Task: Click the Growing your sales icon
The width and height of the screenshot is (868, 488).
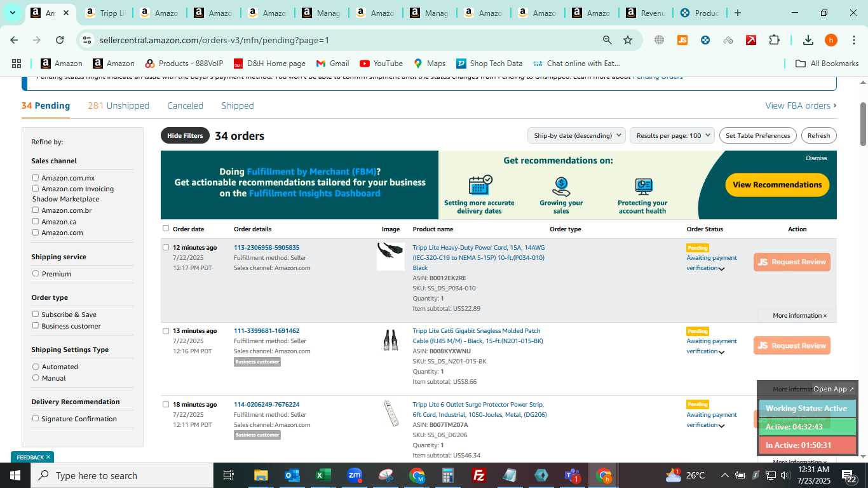Action: (x=561, y=187)
